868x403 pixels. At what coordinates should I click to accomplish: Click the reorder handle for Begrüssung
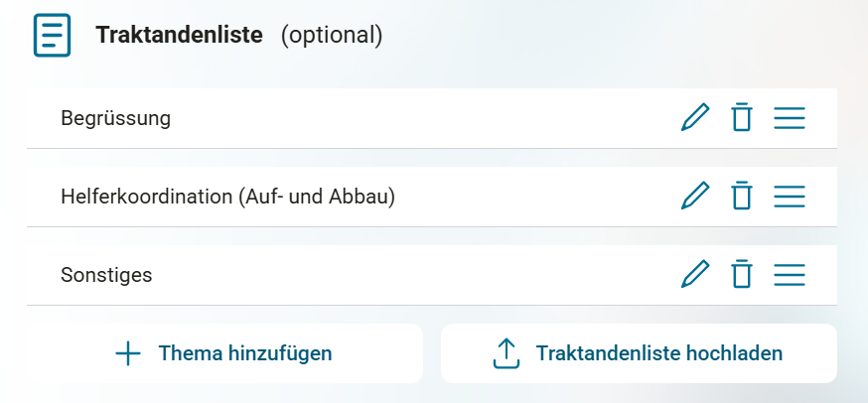[x=789, y=118]
